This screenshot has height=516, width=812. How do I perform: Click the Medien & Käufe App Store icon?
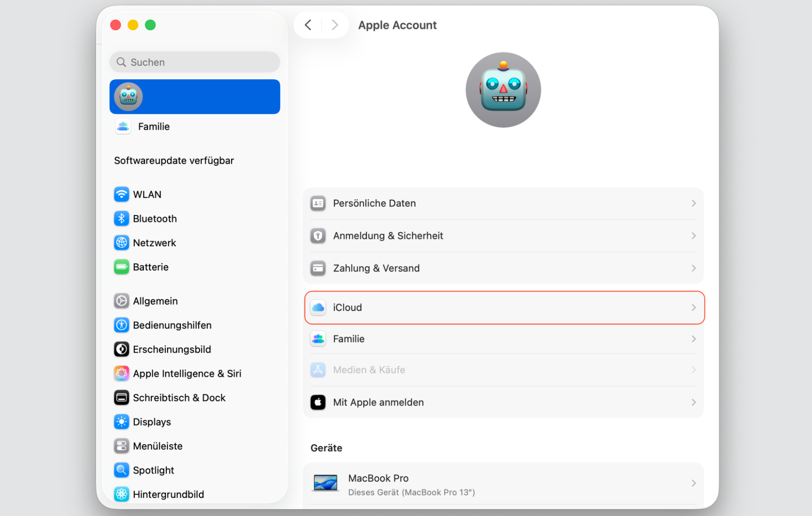click(x=318, y=370)
